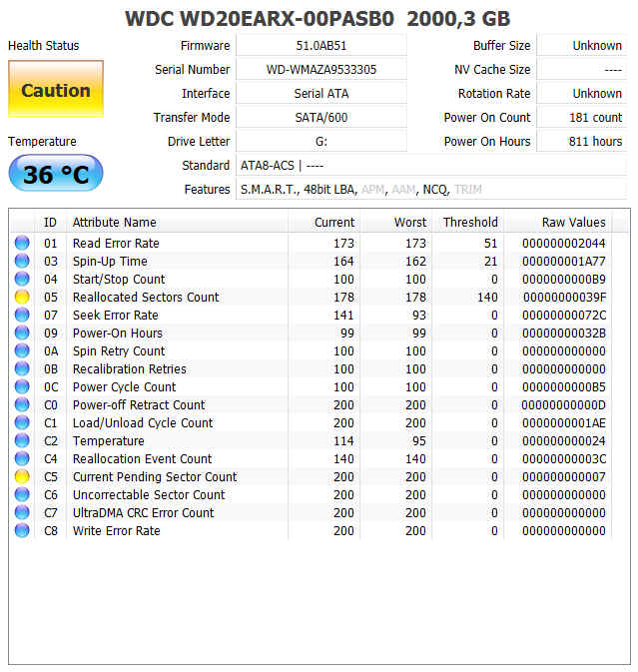Click blue status icon for Spin Retry Count

pyautogui.click(x=22, y=350)
